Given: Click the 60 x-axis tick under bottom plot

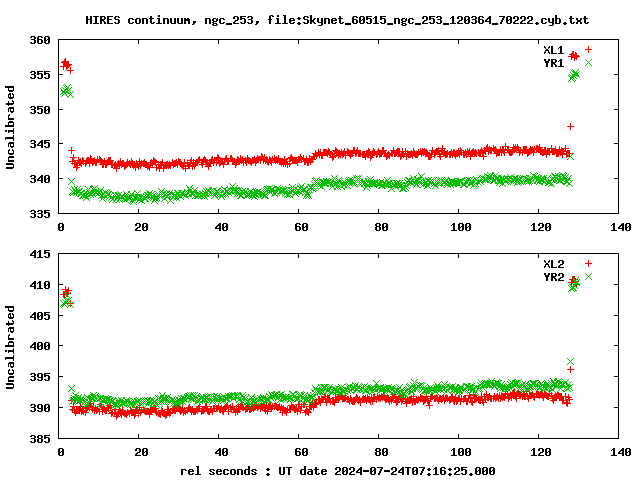Looking at the screenshot, I should [x=301, y=452].
